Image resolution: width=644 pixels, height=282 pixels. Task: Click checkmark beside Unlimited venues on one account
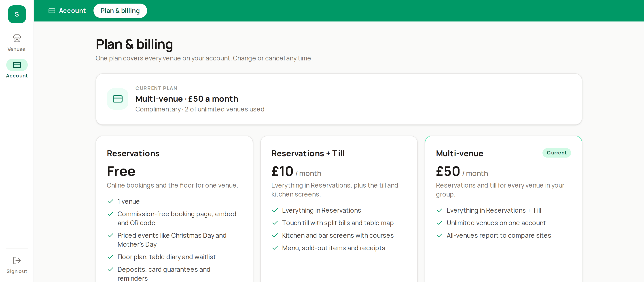(439, 223)
